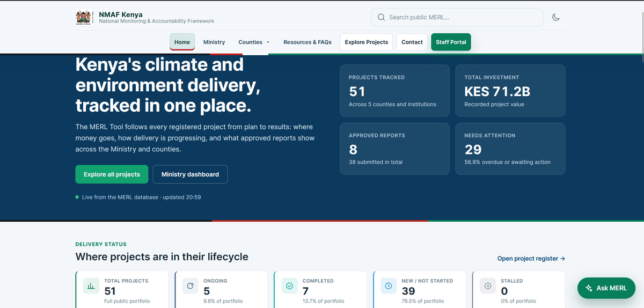Select the Approved Reports stat card
Screen dimensions: 644x308
[395, 149]
